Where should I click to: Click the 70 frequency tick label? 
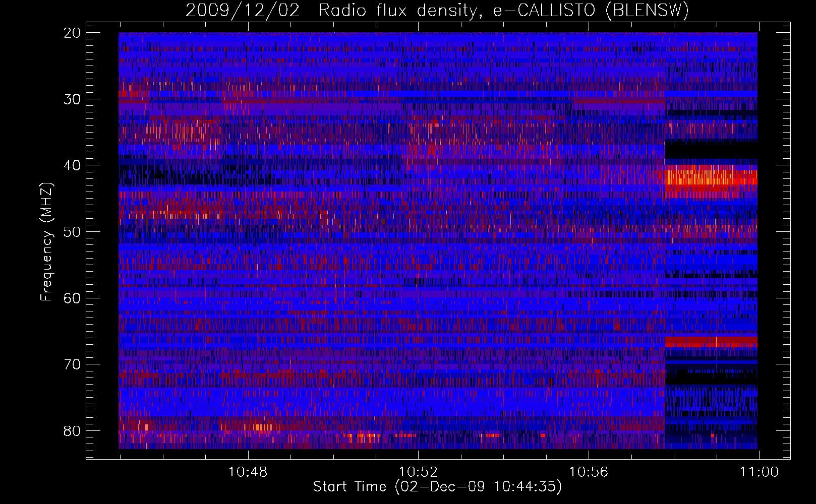(72, 364)
